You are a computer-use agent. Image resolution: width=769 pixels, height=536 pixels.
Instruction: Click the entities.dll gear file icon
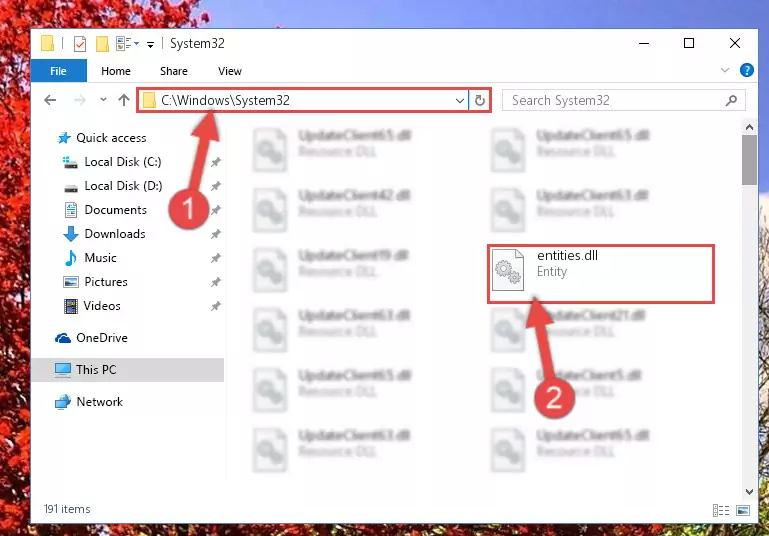coord(508,270)
